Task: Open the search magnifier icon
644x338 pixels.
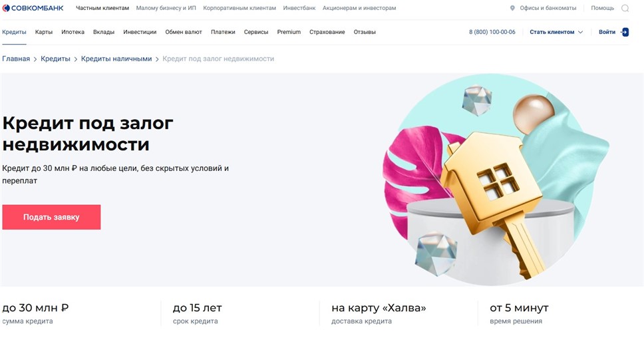Action: (625, 8)
